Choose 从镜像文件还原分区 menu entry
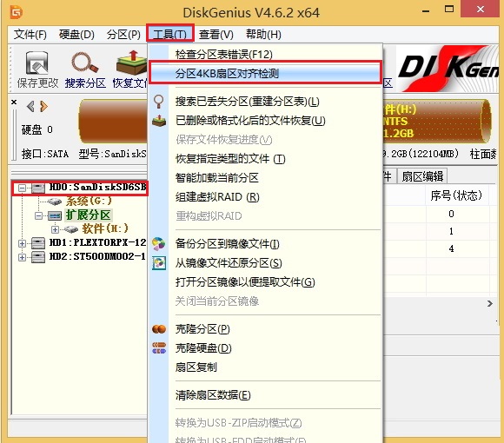Viewport: 504px width, 443px height. [265, 263]
